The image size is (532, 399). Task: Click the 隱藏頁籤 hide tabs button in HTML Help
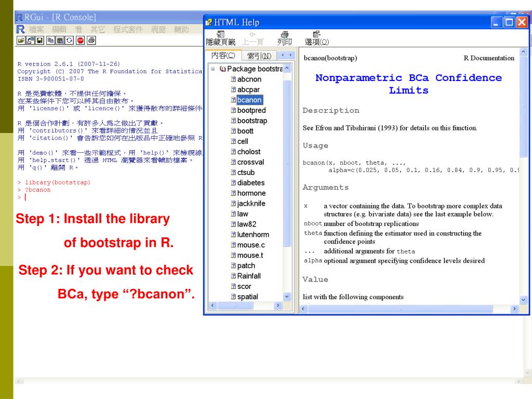(x=220, y=38)
